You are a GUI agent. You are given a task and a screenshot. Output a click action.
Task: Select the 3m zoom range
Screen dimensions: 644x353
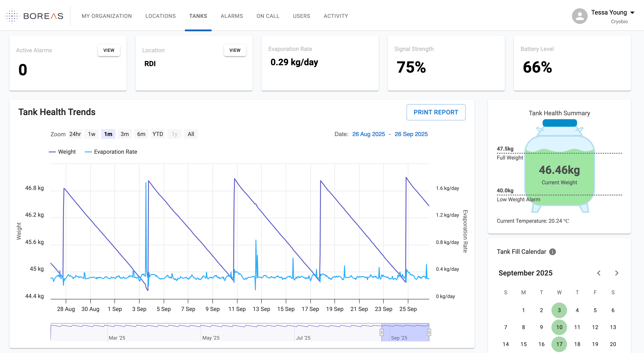[x=125, y=134]
